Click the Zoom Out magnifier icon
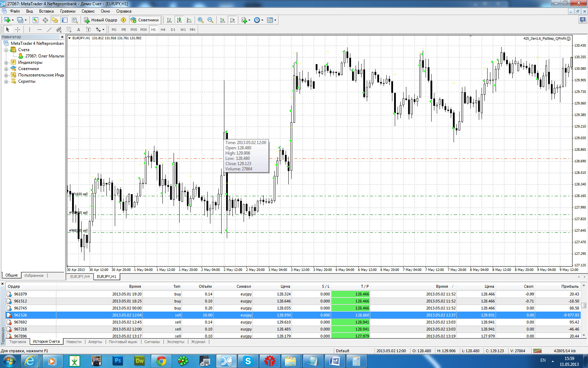Screen dimensions: 588x368 tap(210, 20)
